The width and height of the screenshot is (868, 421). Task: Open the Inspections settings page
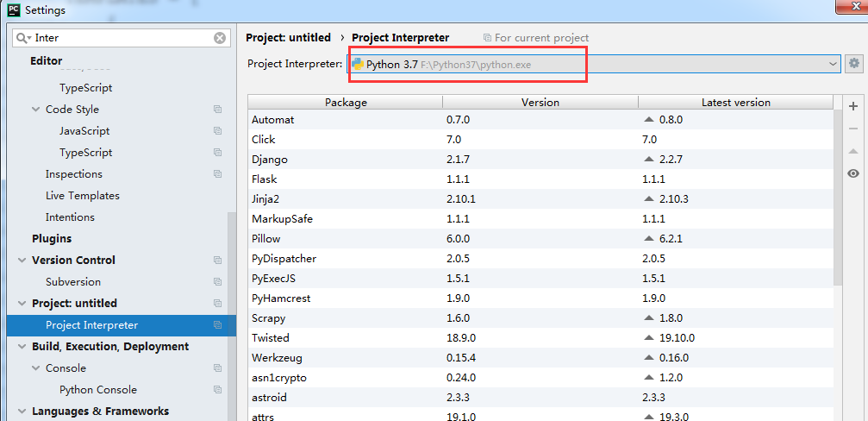click(74, 174)
